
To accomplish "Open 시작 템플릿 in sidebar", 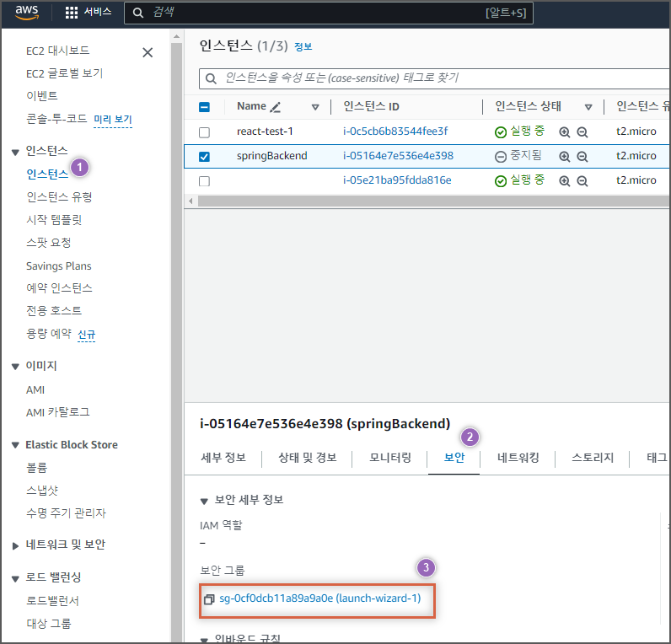I will pyautogui.click(x=54, y=220).
